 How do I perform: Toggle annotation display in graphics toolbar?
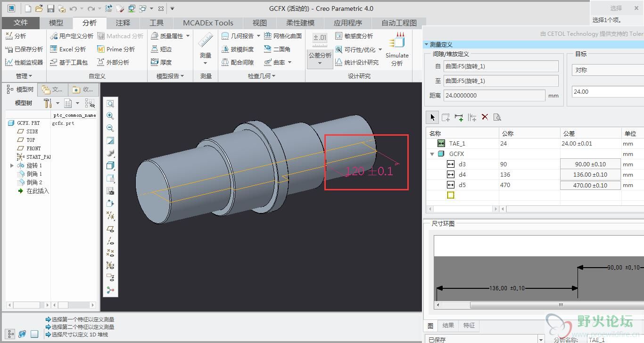tap(110, 278)
